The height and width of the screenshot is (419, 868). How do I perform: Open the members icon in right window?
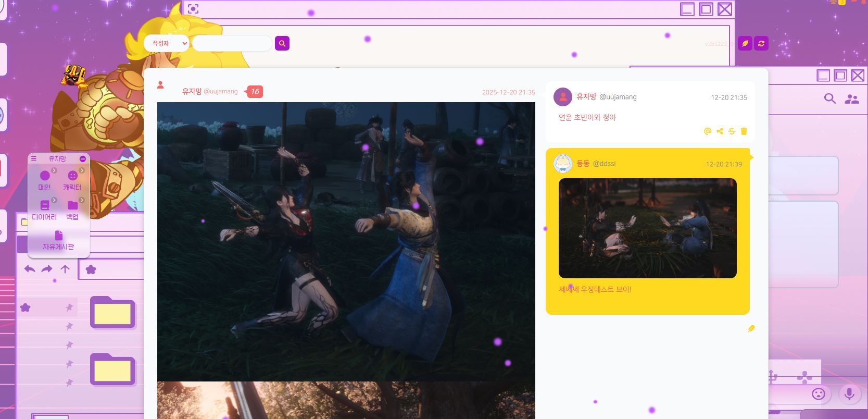pos(852,98)
